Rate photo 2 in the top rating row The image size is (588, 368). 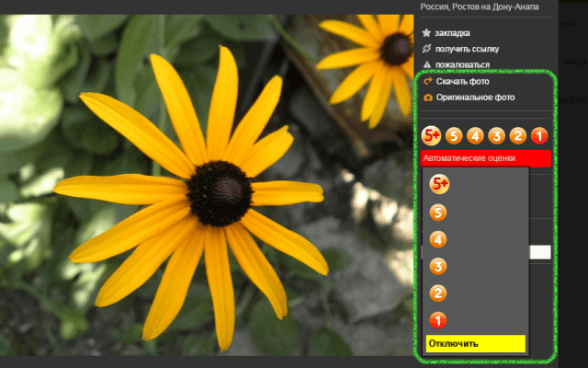click(x=518, y=136)
